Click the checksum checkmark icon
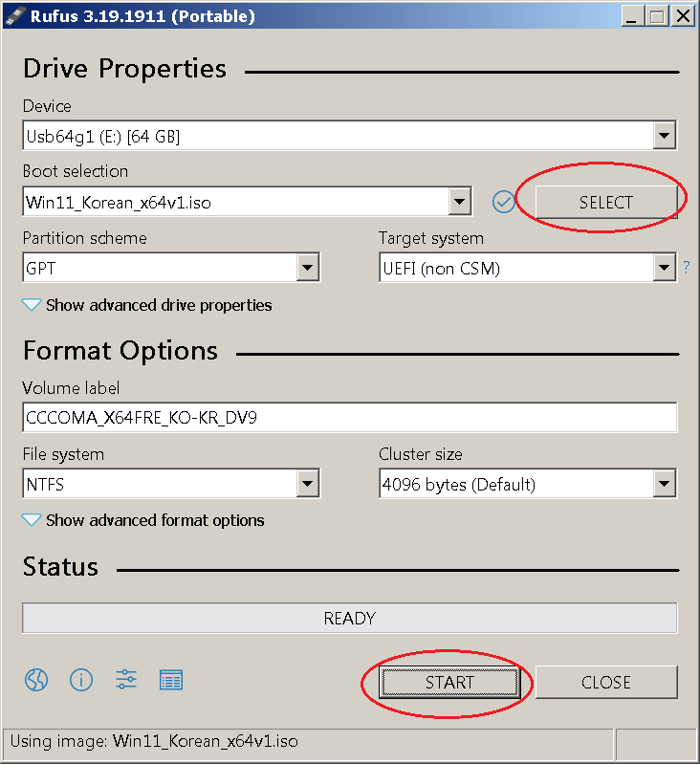Viewport: 700px width, 764px height. coord(503,202)
